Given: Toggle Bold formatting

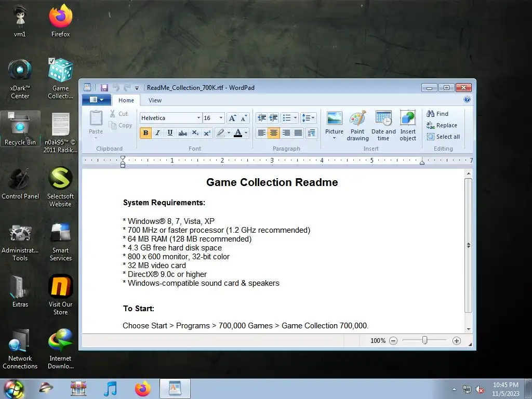Looking at the screenshot, I should pos(145,132).
